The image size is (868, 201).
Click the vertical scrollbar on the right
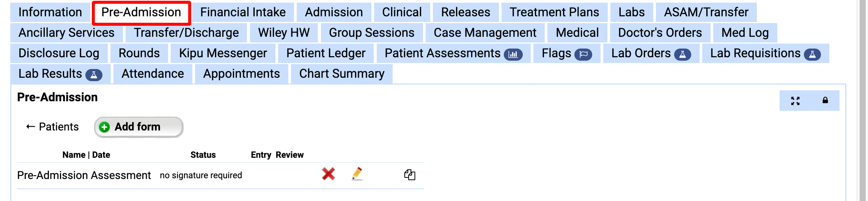tap(862, 100)
